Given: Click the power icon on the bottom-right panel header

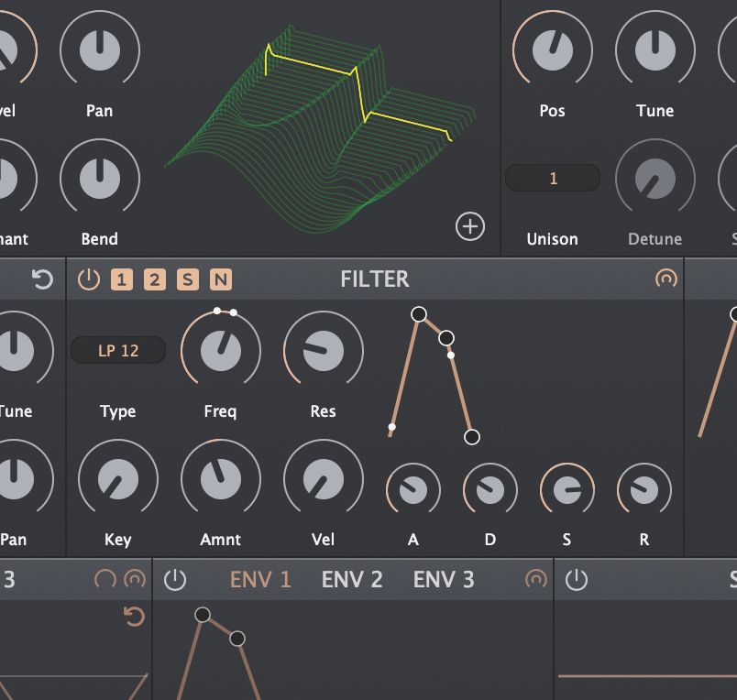Looking at the screenshot, I should point(576,579).
